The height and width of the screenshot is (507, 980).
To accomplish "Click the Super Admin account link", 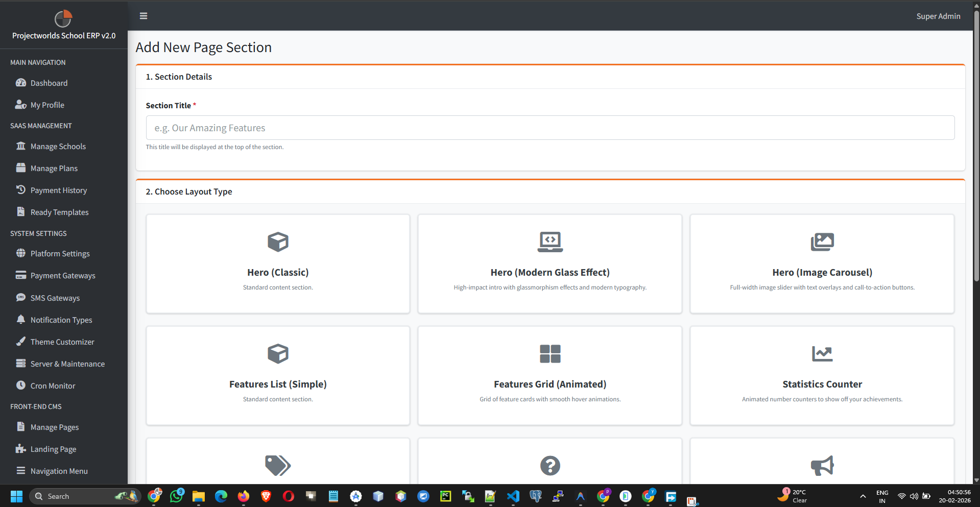I will click(938, 16).
